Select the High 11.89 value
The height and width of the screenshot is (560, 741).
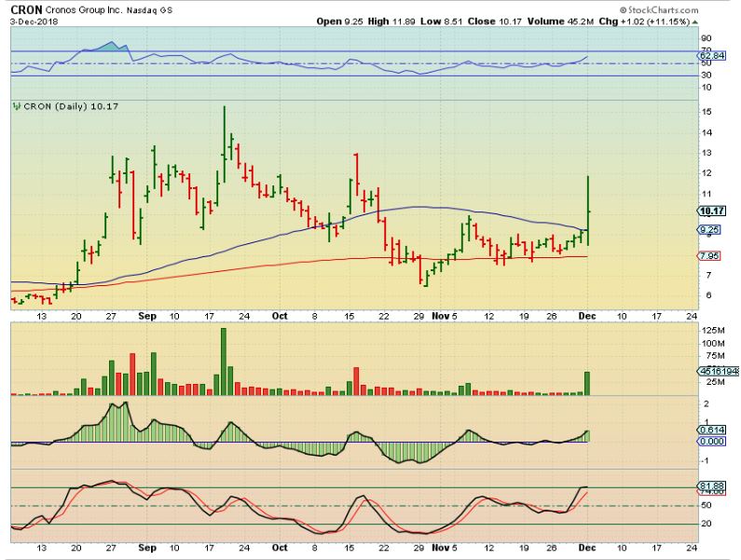[x=391, y=21]
